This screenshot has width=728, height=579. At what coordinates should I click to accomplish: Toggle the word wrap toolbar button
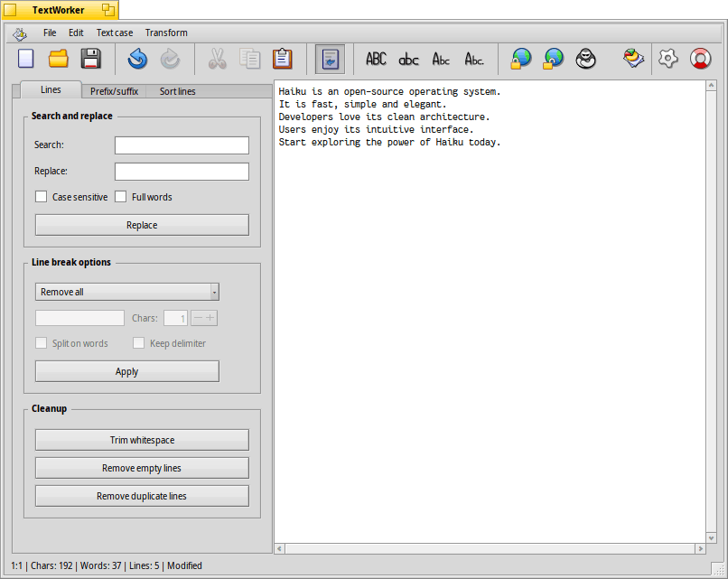(330, 59)
